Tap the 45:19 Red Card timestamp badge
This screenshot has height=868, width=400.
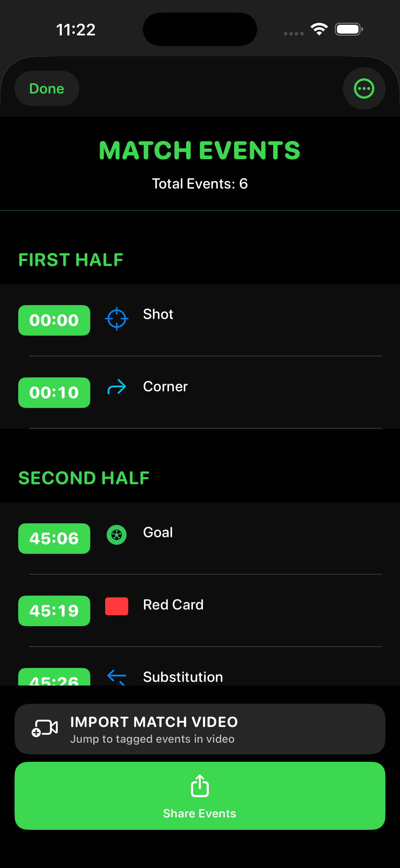coord(54,610)
